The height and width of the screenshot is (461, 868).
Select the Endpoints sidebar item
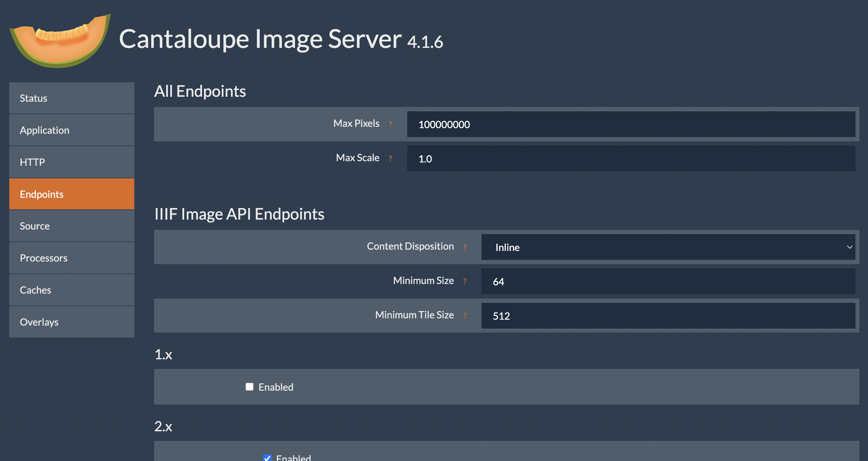coord(72,194)
